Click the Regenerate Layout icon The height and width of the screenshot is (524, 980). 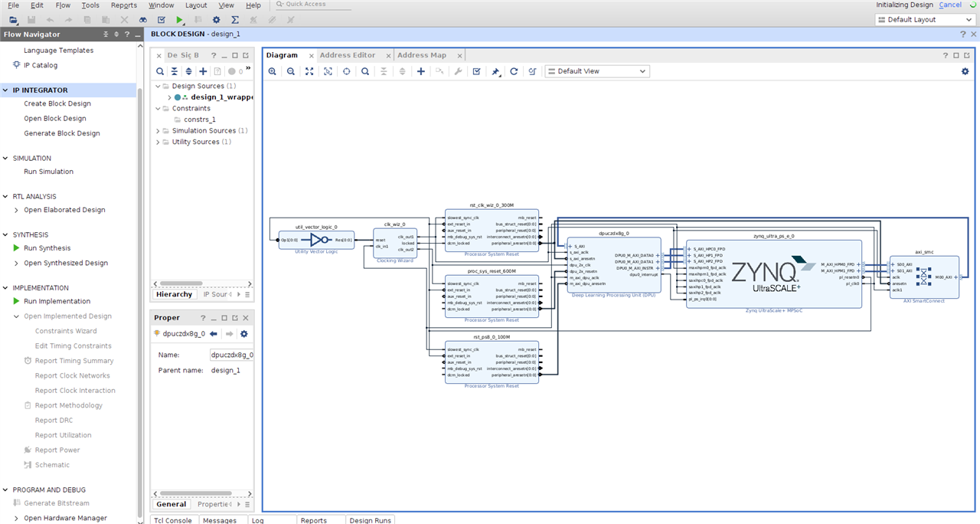coord(514,71)
